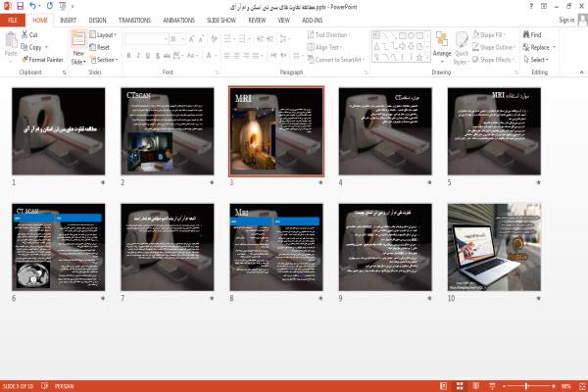The height and width of the screenshot is (392, 588).
Task: Open Shape Effects menu
Action: coord(493,60)
